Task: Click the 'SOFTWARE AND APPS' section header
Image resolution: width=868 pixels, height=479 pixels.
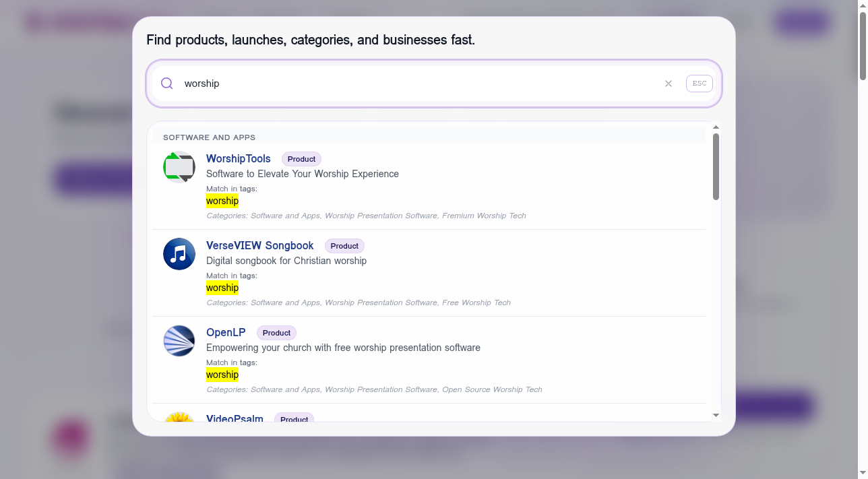Action: (x=209, y=137)
